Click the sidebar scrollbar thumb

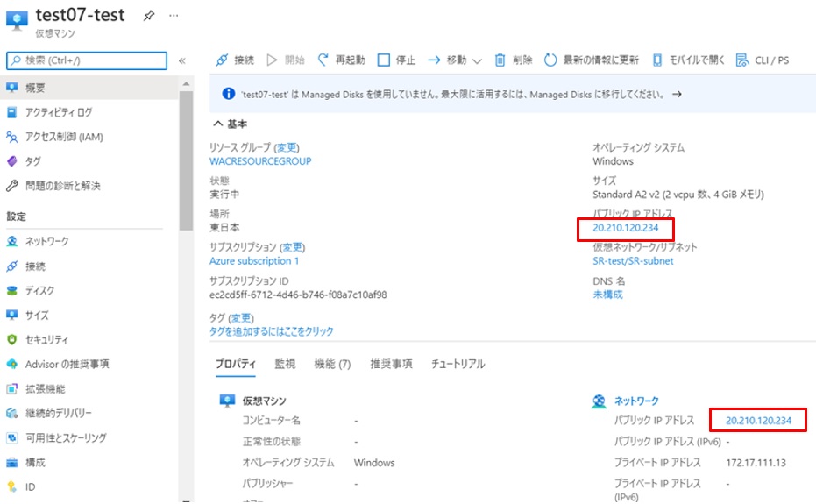tap(187, 160)
